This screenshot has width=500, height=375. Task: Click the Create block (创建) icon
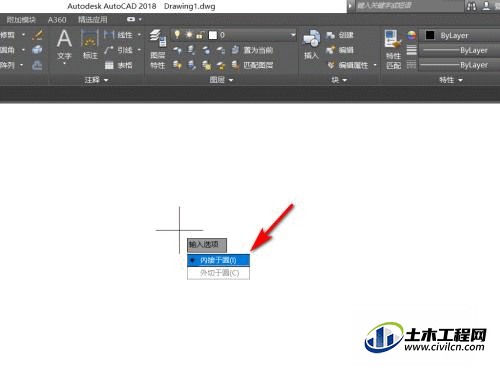click(x=330, y=35)
